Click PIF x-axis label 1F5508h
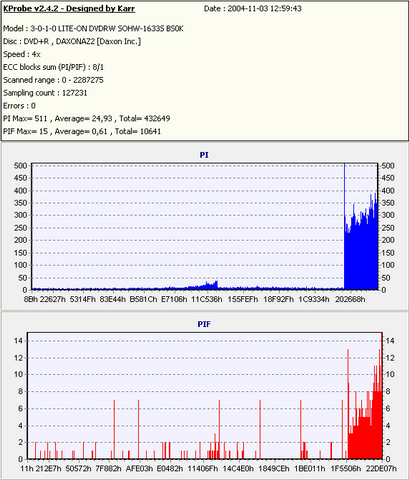 click(x=346, y=469)
